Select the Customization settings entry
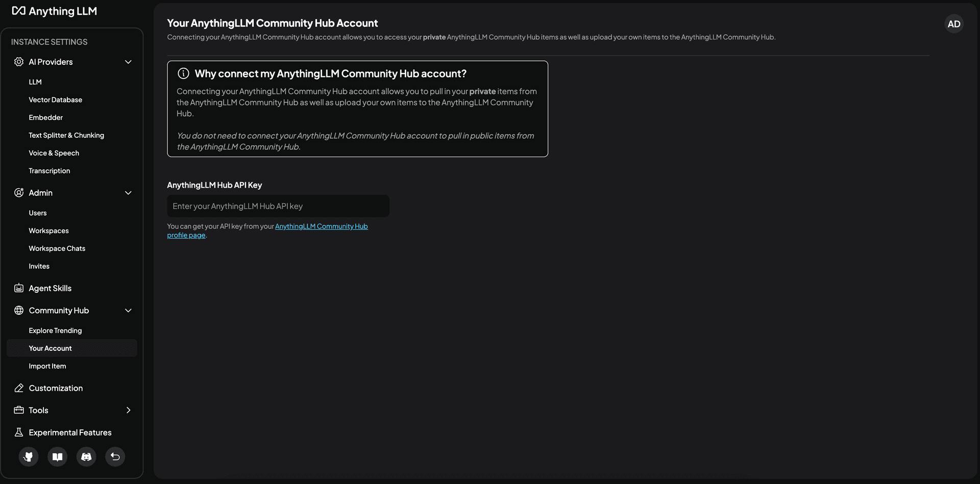Viewport: 980px width, 484px height. [x=56, y=388]
